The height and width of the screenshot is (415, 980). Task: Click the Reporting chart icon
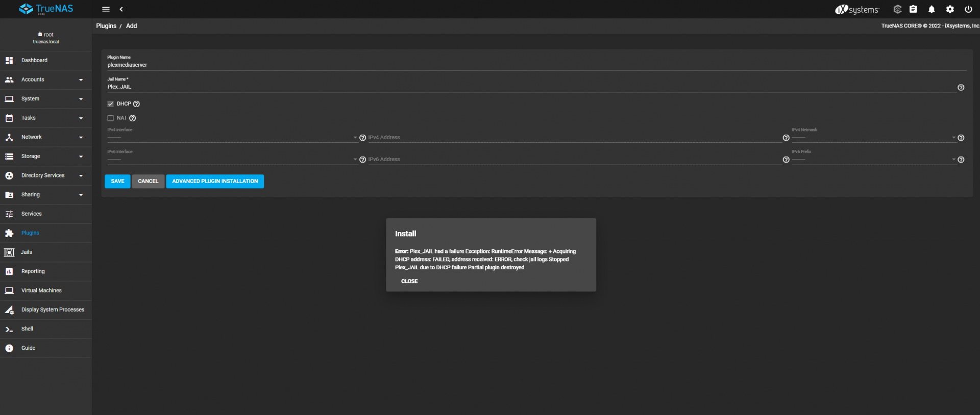tap(9, 272)
